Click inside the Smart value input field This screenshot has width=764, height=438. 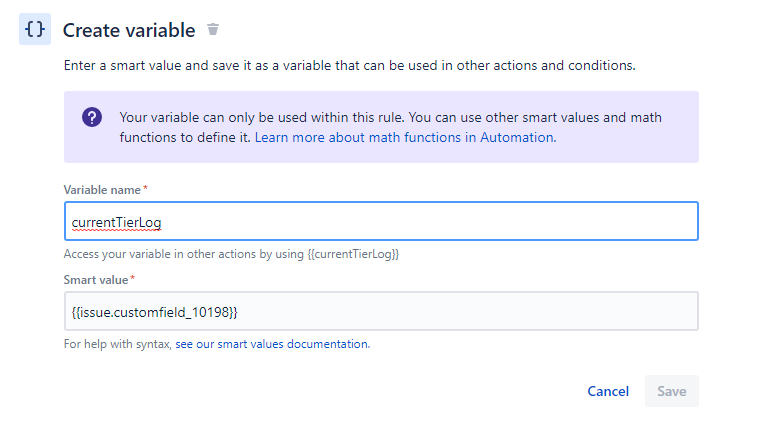[380, 311]
